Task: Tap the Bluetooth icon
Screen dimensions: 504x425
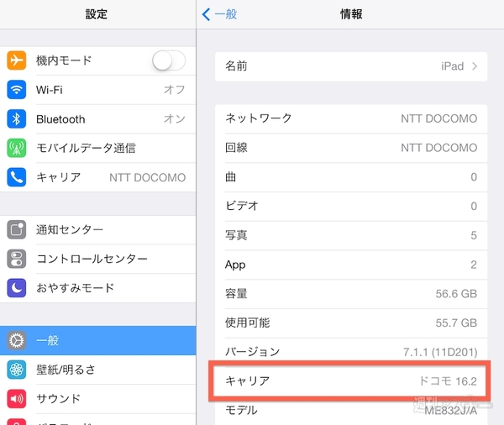Action: click(x=17, y=119)
